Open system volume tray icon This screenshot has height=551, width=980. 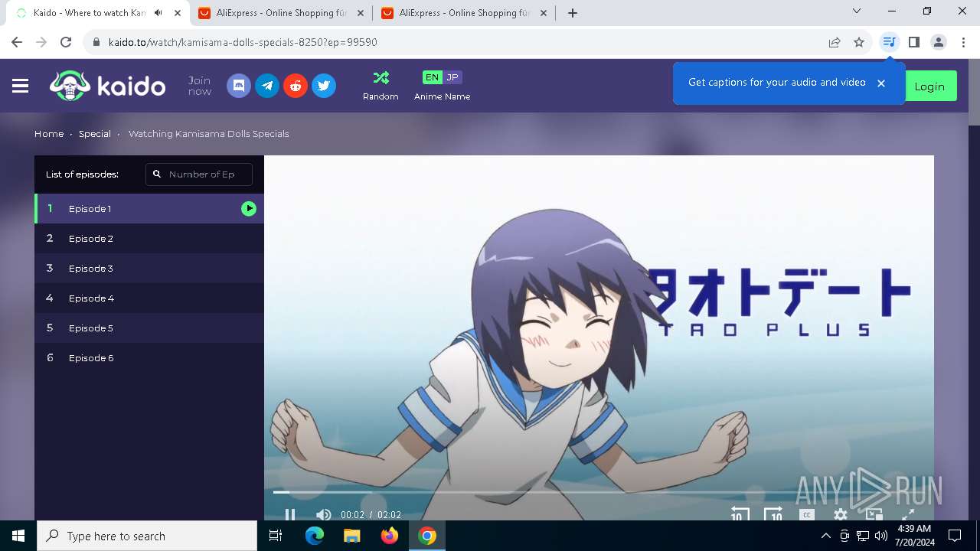[881, 536]
